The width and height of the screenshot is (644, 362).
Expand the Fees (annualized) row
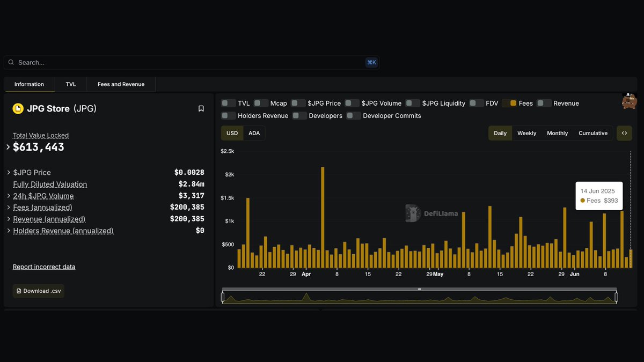[x=9, y=207]
